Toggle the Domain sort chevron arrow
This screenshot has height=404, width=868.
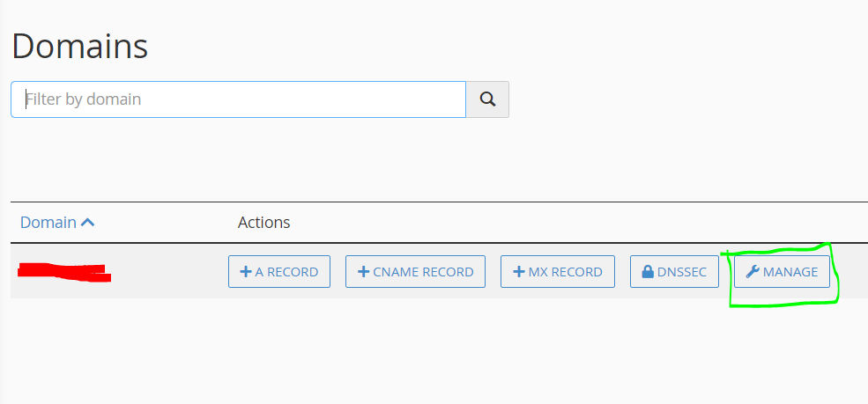[x=87, y=222]
